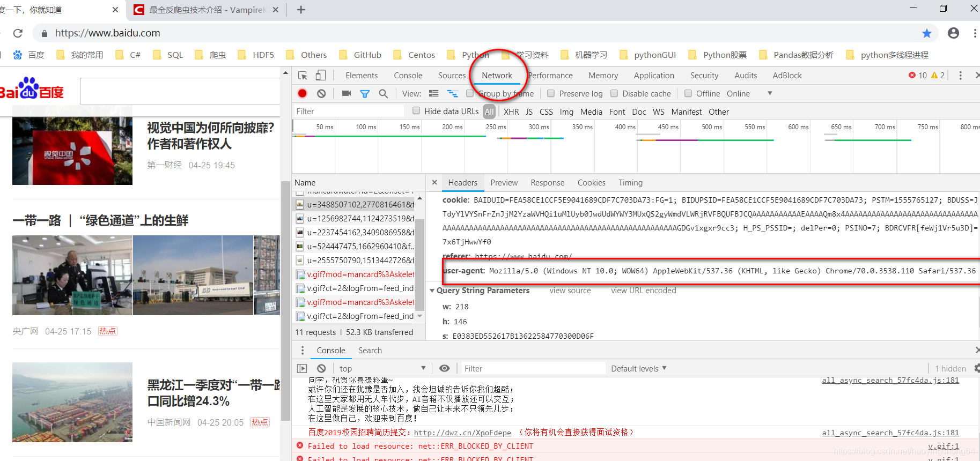Toggle the console sidebar icon
Viewport: 980px width, 461px height.
302,368
